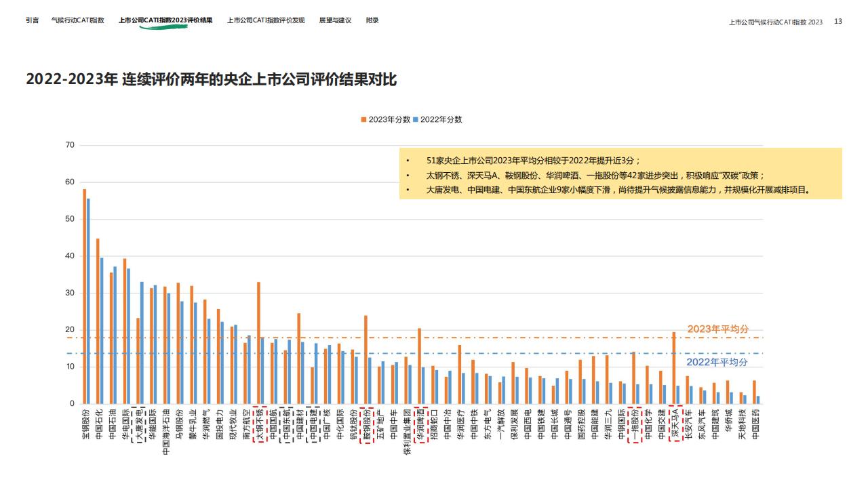This screenshot has height=488, width=868.
Task: Click the x-axis label 中国国航
Action: tap(273, 424)
